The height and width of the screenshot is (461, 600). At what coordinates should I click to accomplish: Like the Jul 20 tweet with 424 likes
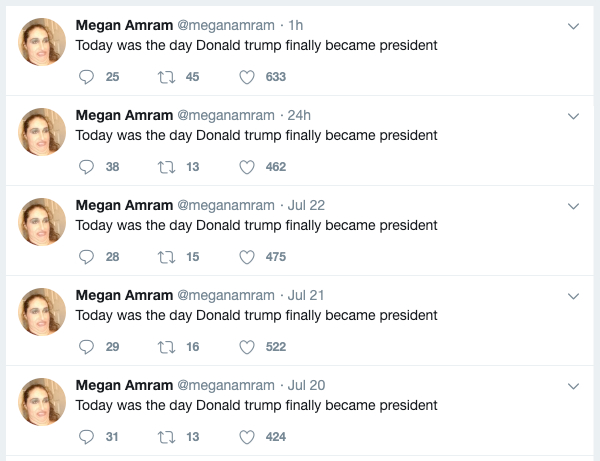(247, 437)
